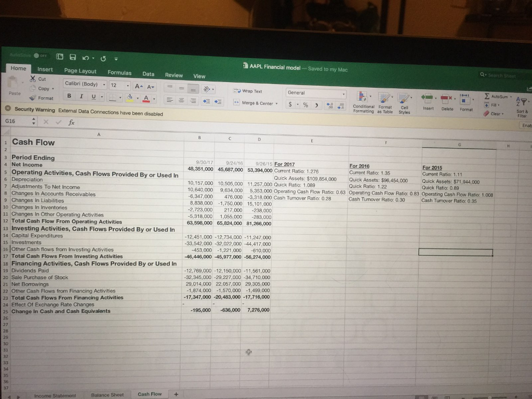Click the Copy command
The width and height of the screenshot is (532, 399).
[42, 89]
